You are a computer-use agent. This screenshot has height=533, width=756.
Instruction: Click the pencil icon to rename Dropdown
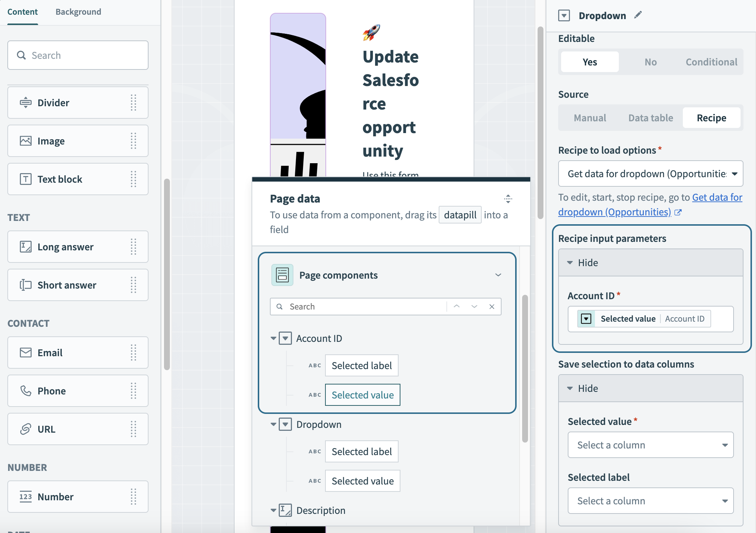coord(638,15)
